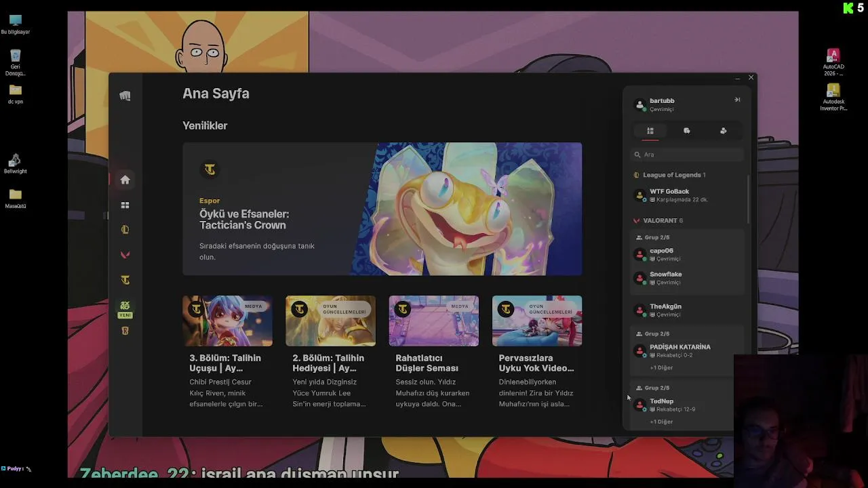Open Masaüstü desktop folder
The width and height of the screenshot is (868, 488).
[x=15, y=198]
